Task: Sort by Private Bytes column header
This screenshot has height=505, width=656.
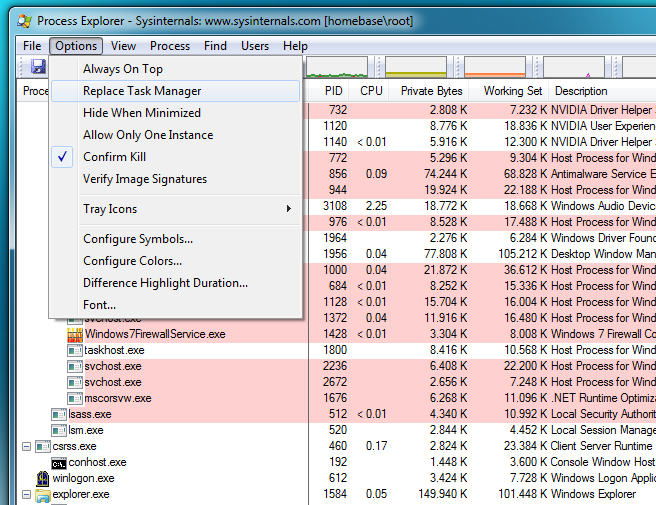Action: point(429,91)
